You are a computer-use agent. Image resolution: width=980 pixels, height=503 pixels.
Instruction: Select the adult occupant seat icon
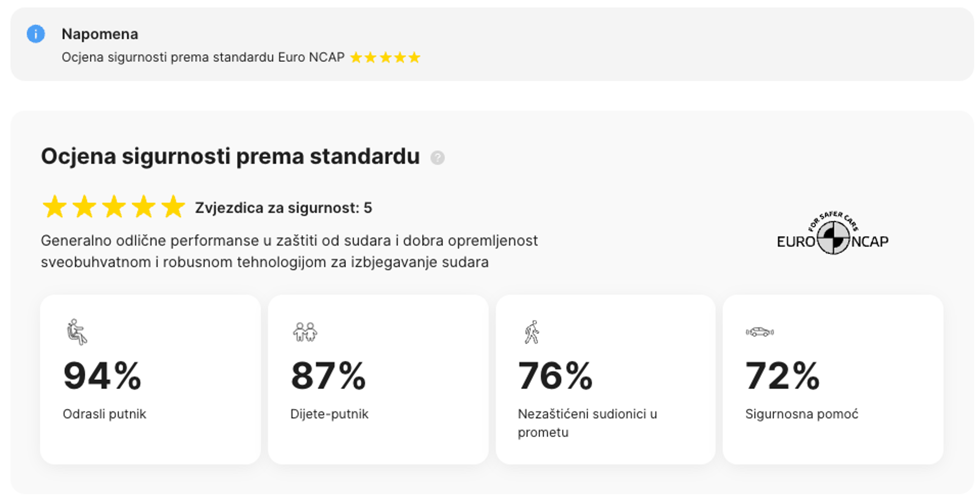point(77,332)
